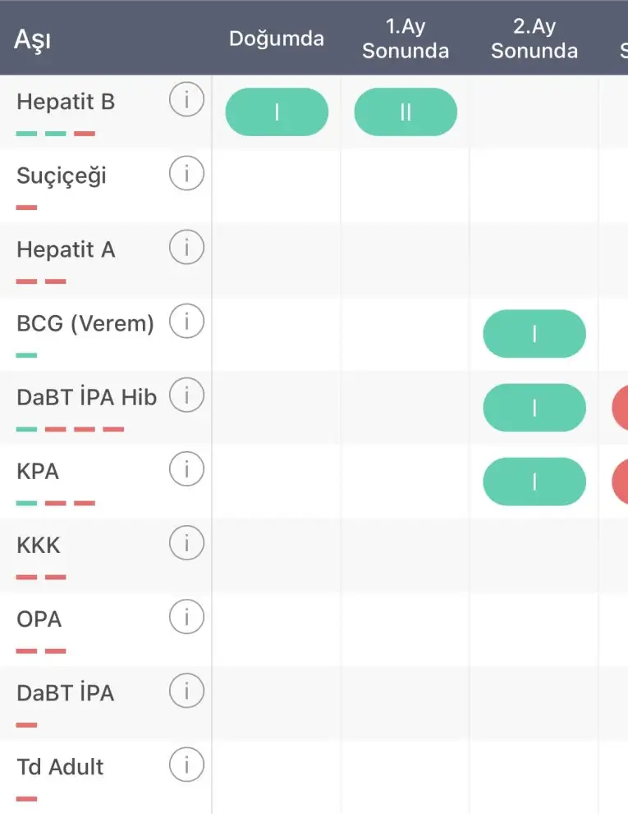
Task: Tap the Suçiçeği info icon
Action: pyautogui.click(x=186, y=176)
